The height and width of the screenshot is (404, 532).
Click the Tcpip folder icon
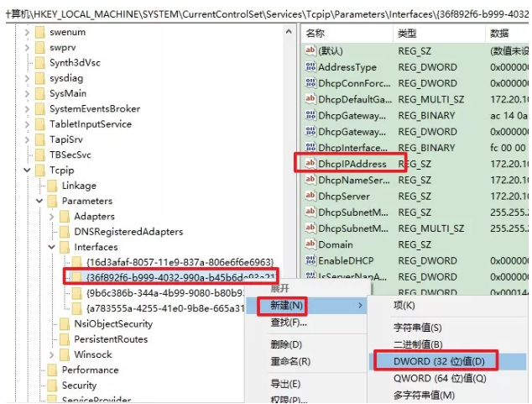click(39, 171)
